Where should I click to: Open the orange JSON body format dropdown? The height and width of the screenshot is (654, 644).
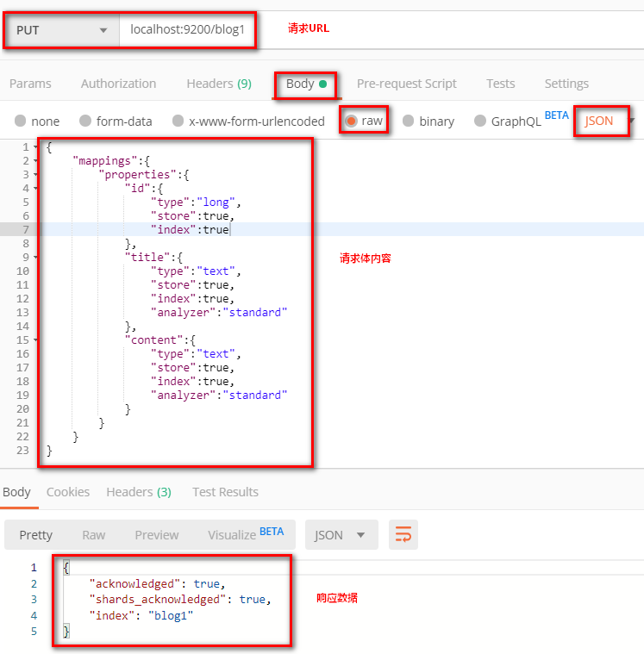tap(609, 121)
